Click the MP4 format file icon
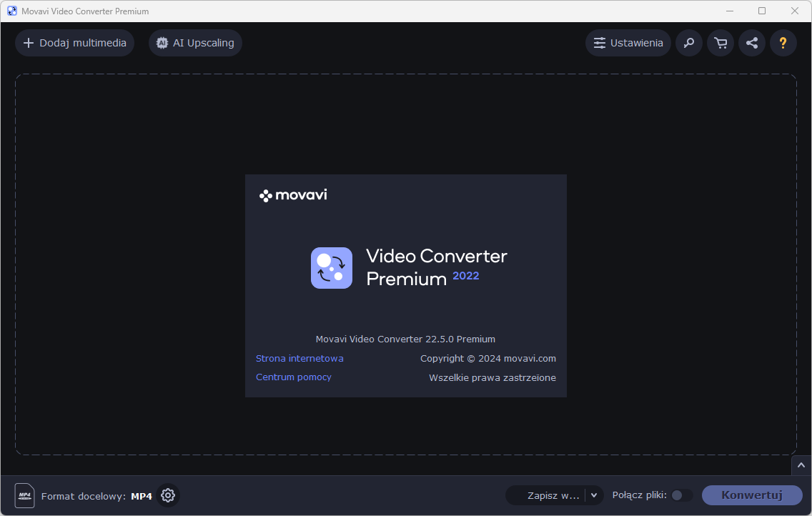The image size is (812, 516). tap(24, 496)
